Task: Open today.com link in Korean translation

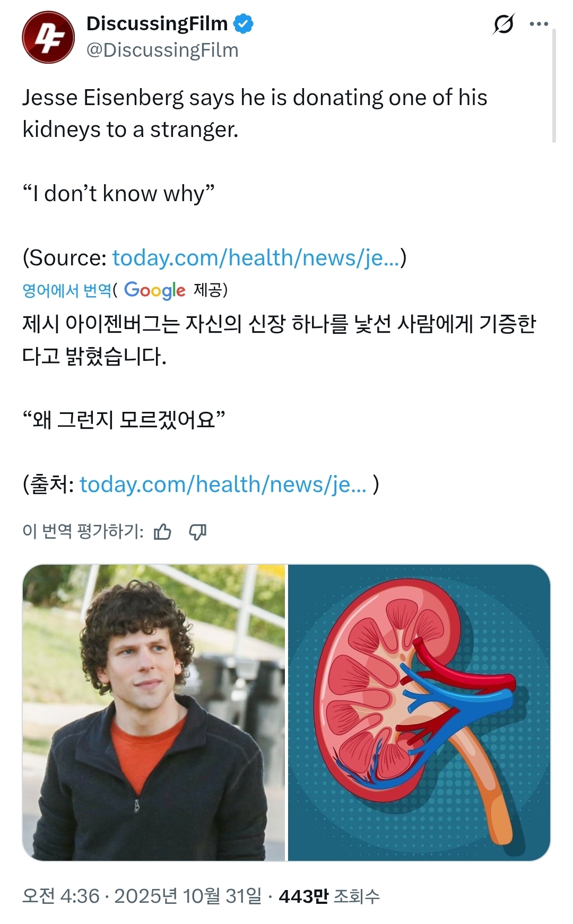Action: tap(223, 485)
